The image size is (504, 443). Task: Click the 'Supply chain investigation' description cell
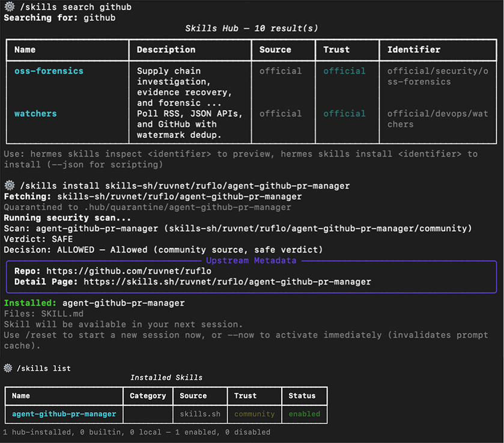(184, 87)
